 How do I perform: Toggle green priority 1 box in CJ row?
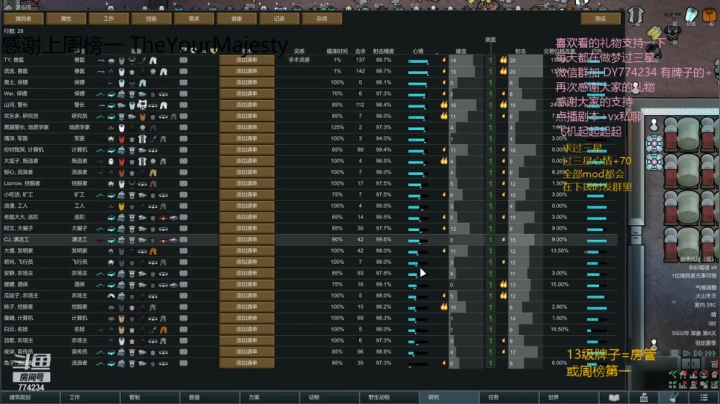pos(490,240)
